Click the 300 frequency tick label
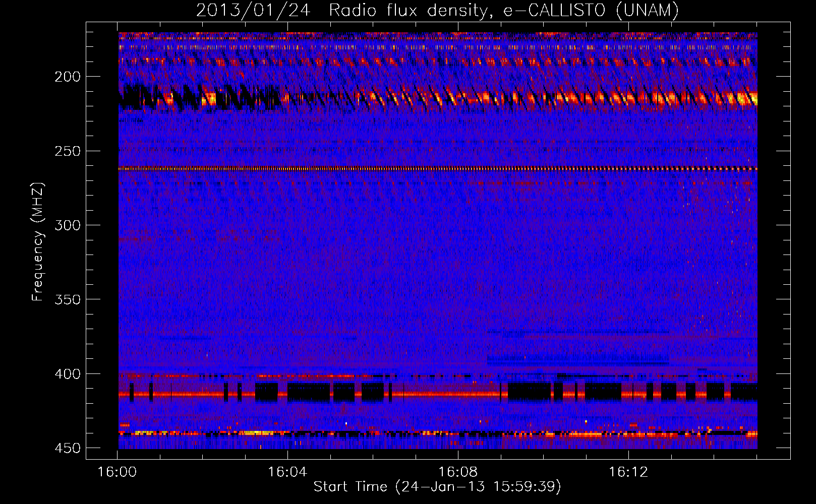816x504 pixels. coord(68,225)
